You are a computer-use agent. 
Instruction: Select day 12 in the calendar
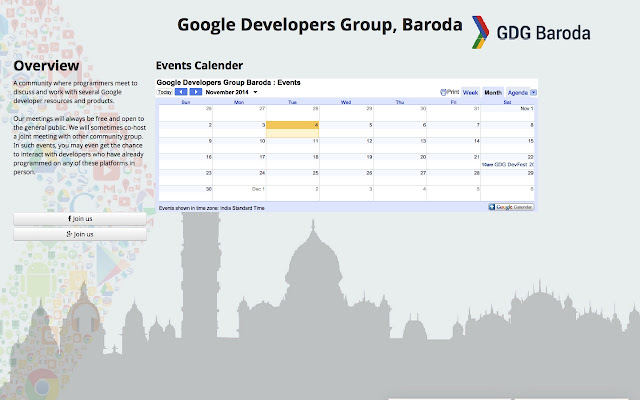(x=346, y=145)
